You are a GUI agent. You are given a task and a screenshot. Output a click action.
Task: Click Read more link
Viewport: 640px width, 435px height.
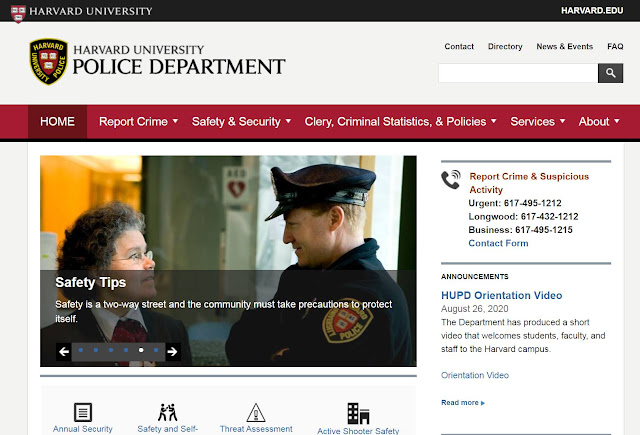pyautogui.click(x=463, y=403)
